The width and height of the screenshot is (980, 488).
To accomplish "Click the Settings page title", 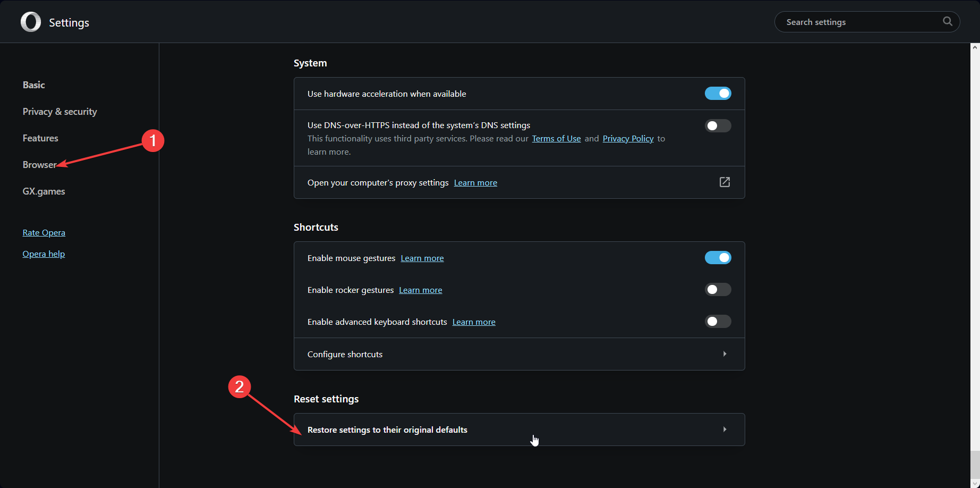I will coord(69,22).
